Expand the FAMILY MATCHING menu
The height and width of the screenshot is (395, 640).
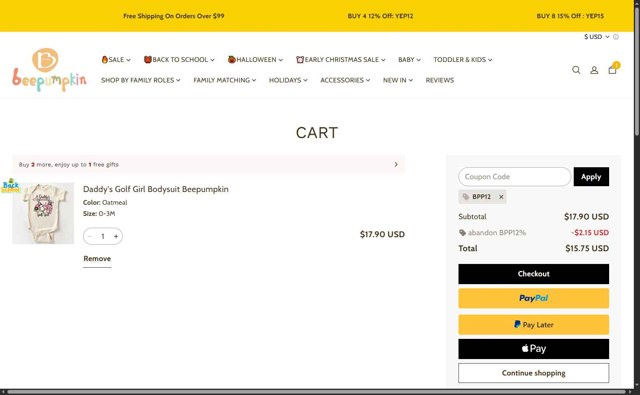pyautogui.click(x=225, y=80)
